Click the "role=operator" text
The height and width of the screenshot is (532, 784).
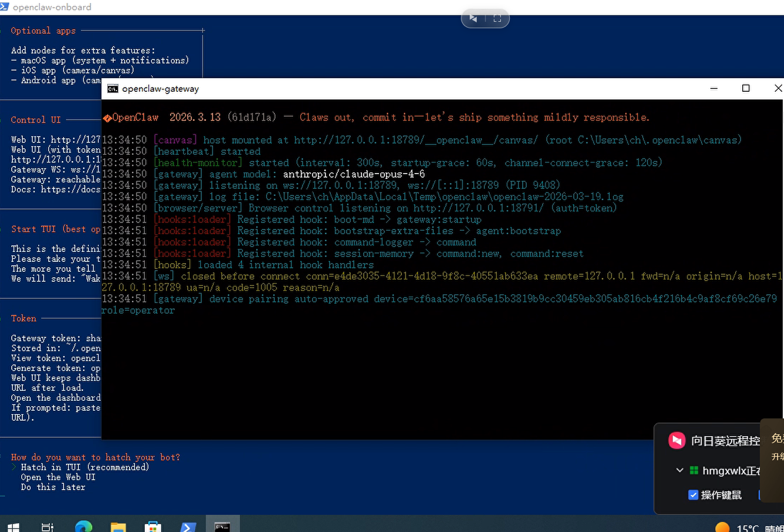(x=138, y=310)
